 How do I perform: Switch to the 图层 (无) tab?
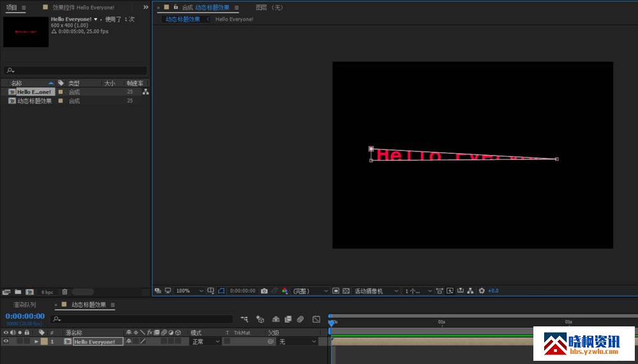(x=269, y=7)
